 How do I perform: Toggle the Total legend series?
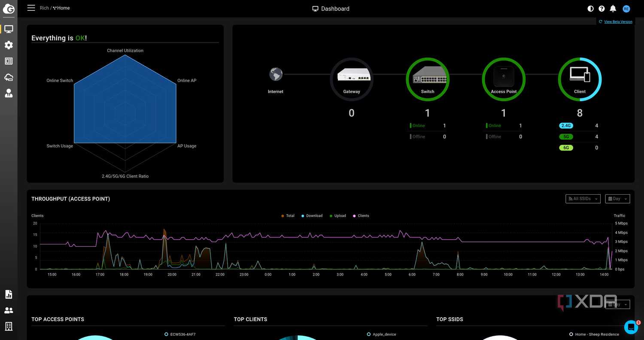[x=288, y=216]
